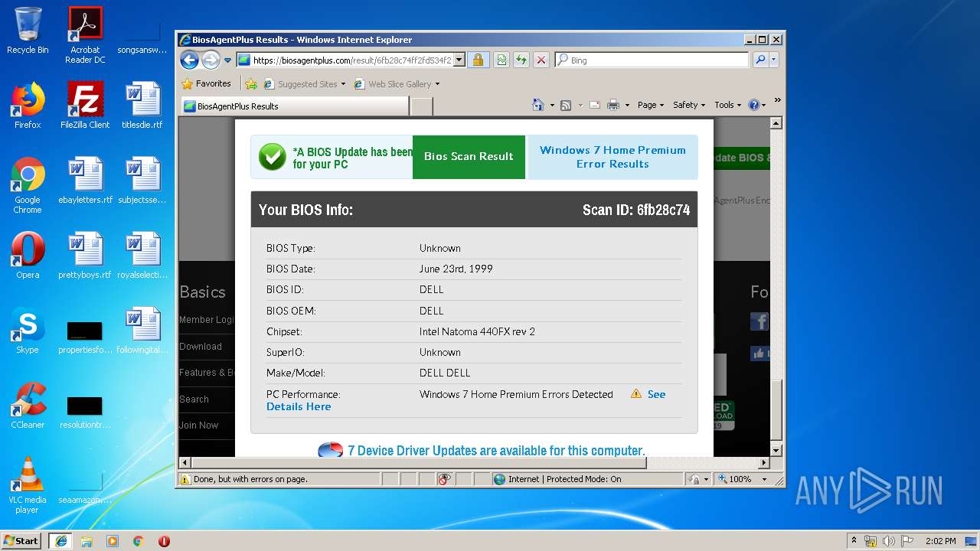Click the green checkmark BIOS update icon

tap(272, 157)
